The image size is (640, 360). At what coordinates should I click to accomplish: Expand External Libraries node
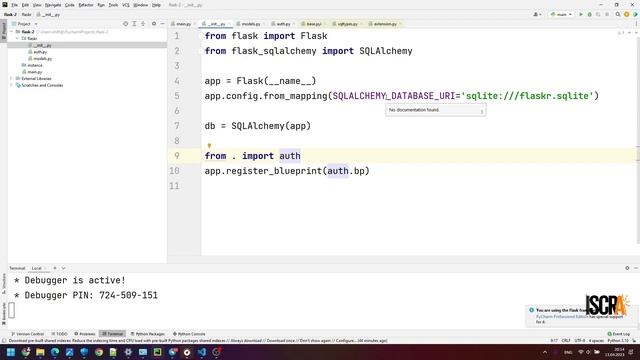[x=11, y=78]
